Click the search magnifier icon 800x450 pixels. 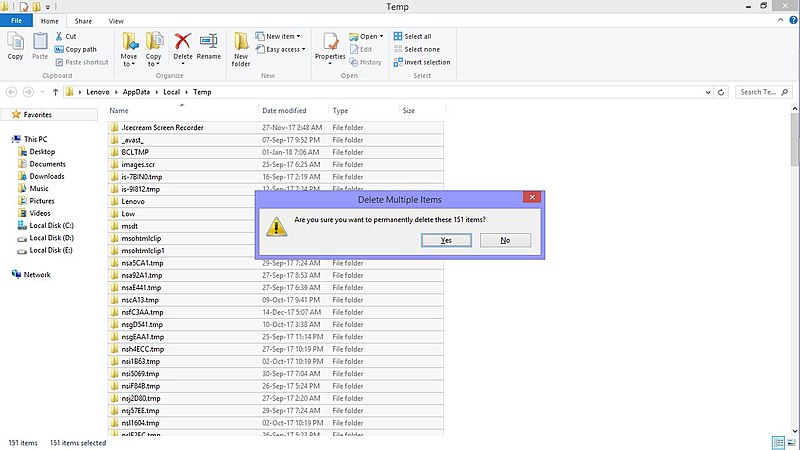click(785, 92)
